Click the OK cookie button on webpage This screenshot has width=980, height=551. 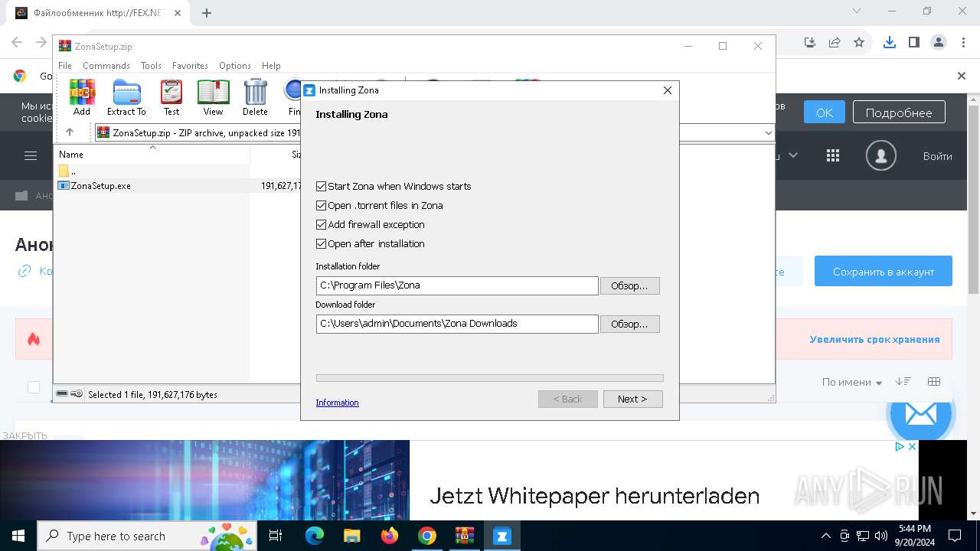click(x=825, y=112)
